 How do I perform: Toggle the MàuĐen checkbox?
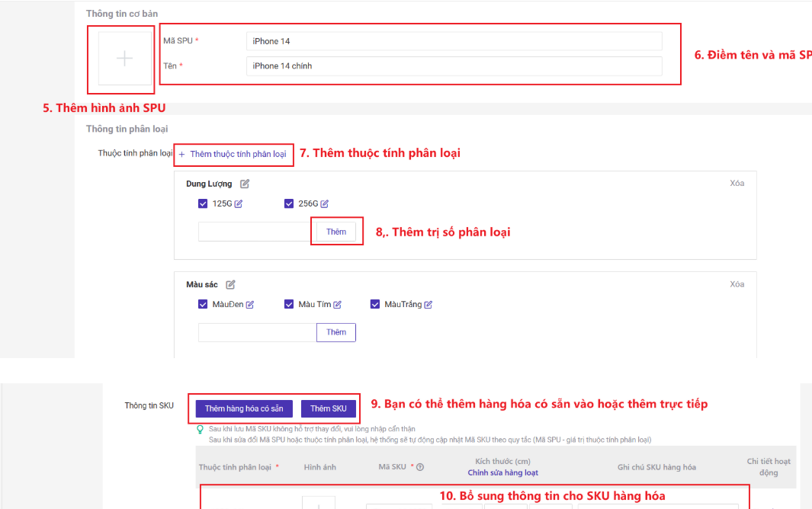(203, 304)
